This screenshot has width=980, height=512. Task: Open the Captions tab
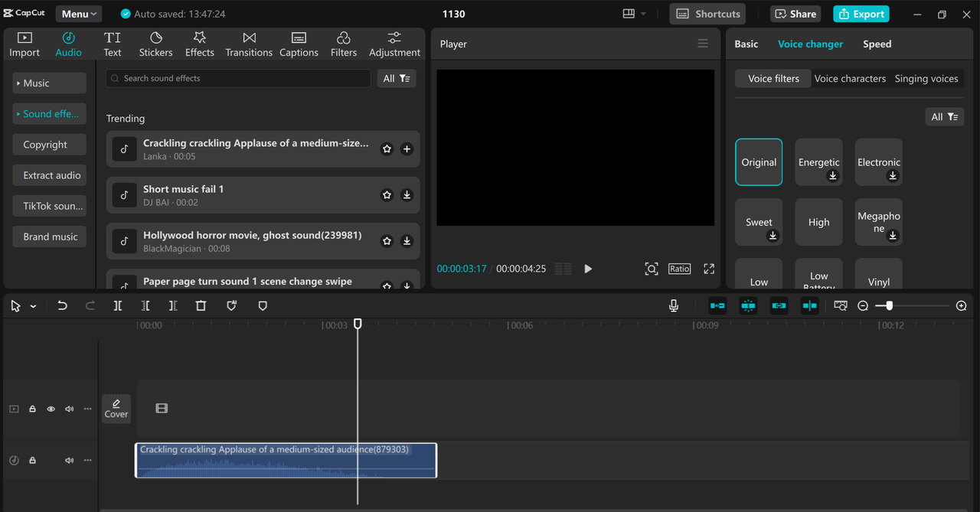coord(299,44)
